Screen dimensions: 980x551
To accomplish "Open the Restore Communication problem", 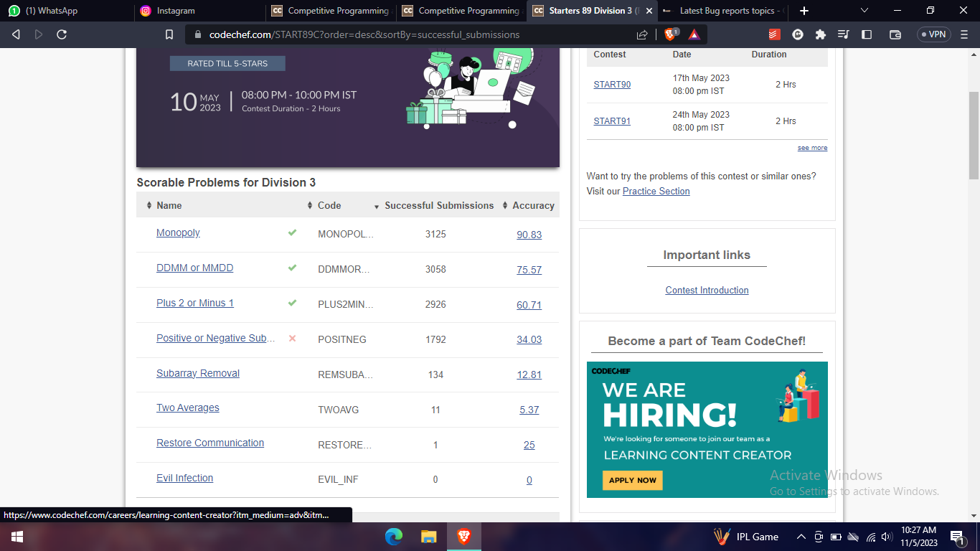I will click(210, 443).
